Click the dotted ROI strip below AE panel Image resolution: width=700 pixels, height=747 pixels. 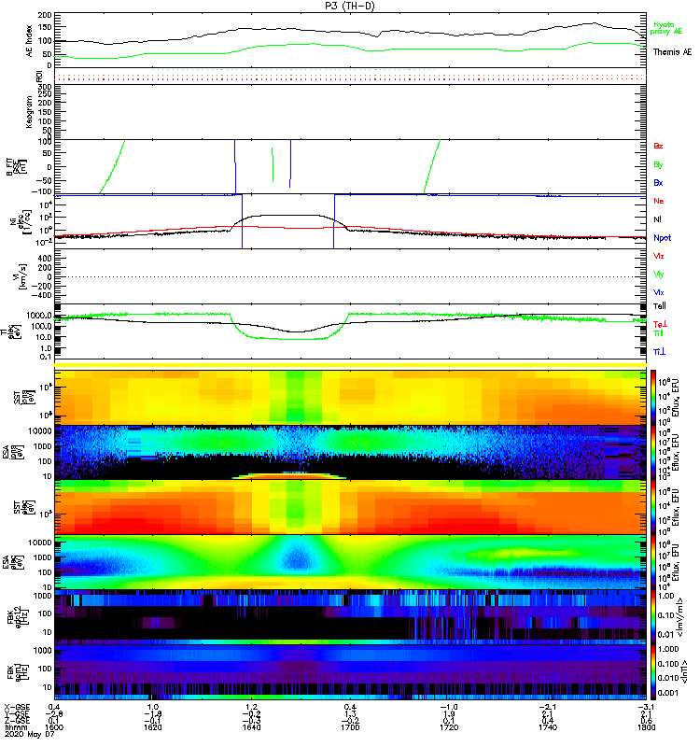click(x=350, y=76)
